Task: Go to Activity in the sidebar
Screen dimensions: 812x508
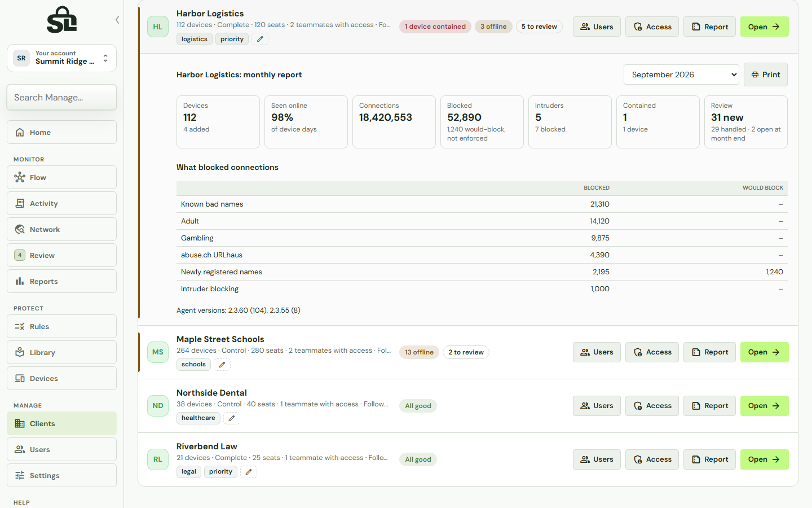Action: pos(61,203)
